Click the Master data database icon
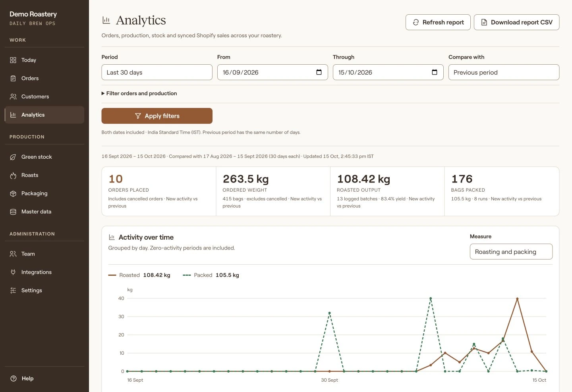This screenshot has width=572, height=392. pyautogui.click(x=13, y=211)
